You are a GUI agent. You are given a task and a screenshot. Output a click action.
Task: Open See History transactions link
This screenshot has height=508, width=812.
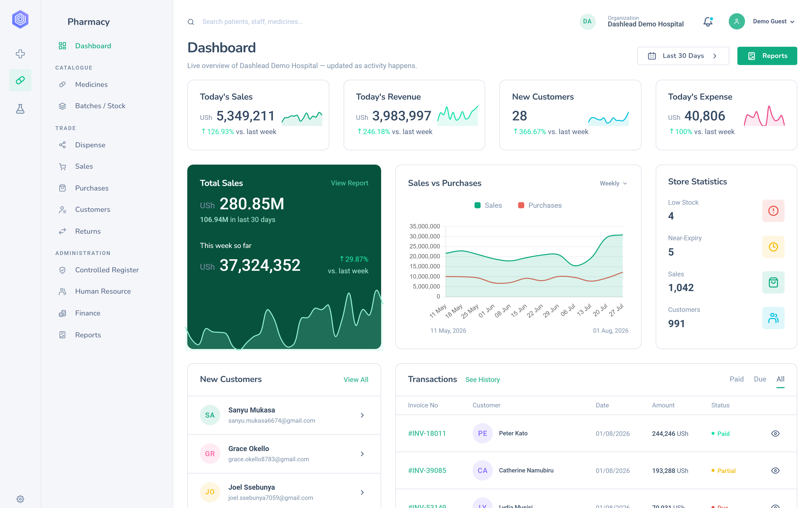pos(482,380)
